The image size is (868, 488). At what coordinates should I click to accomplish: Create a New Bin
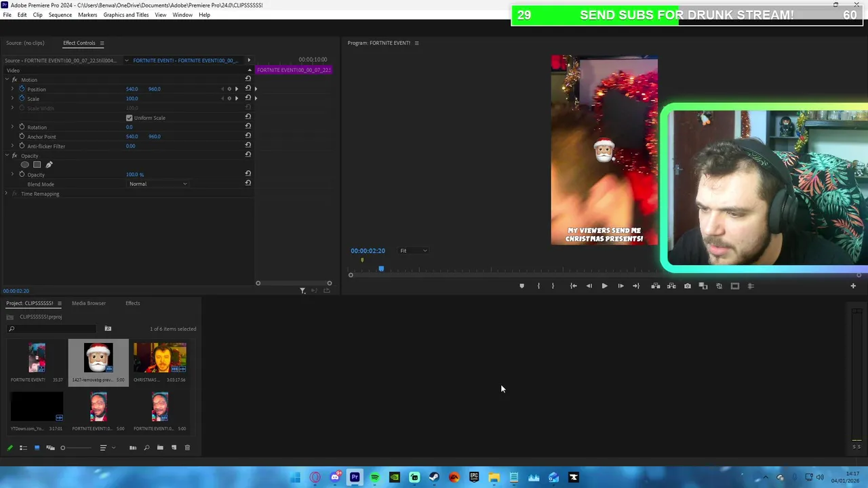160,447
